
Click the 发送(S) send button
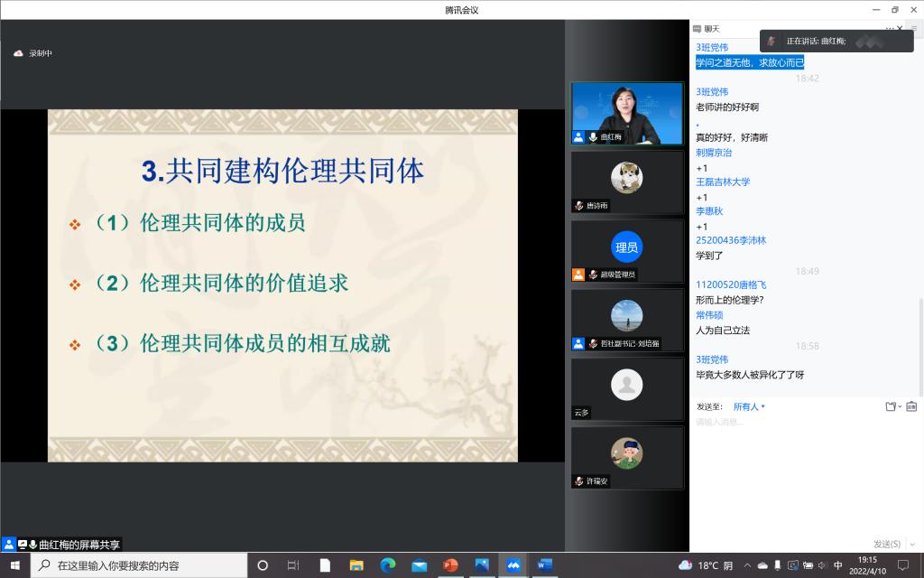pos(886,544)
